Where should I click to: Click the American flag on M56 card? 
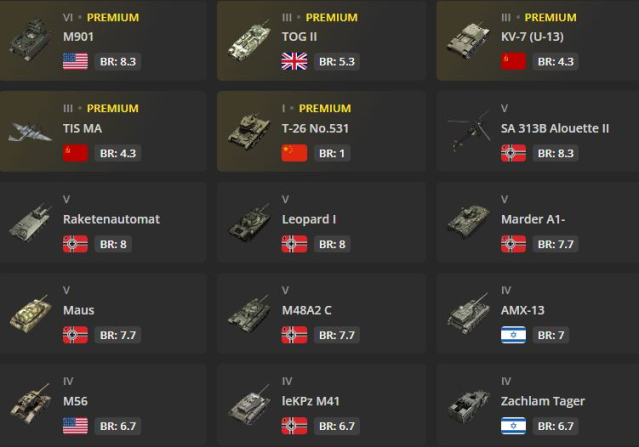pyautogui.click(x=75, y=426)
